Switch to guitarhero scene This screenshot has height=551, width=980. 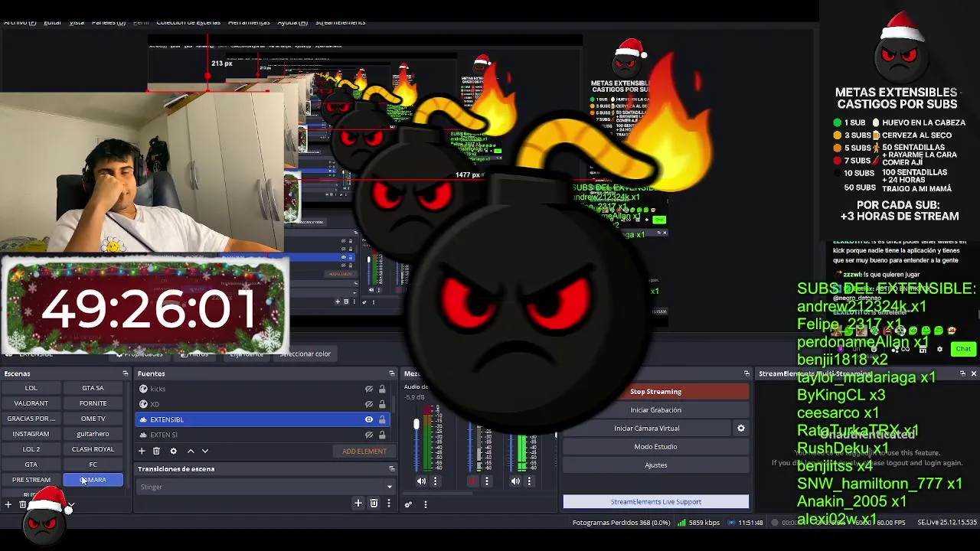click(93, 434)
